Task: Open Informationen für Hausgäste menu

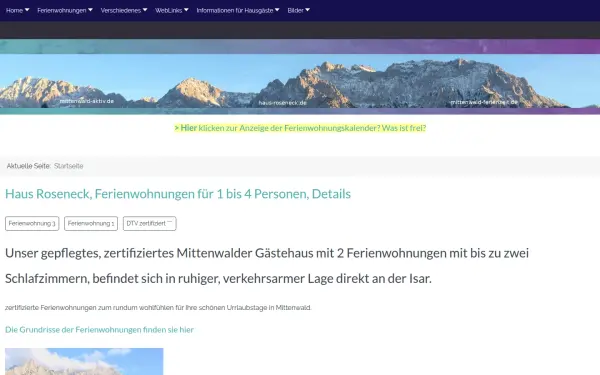Action: (x=235, y=10)
